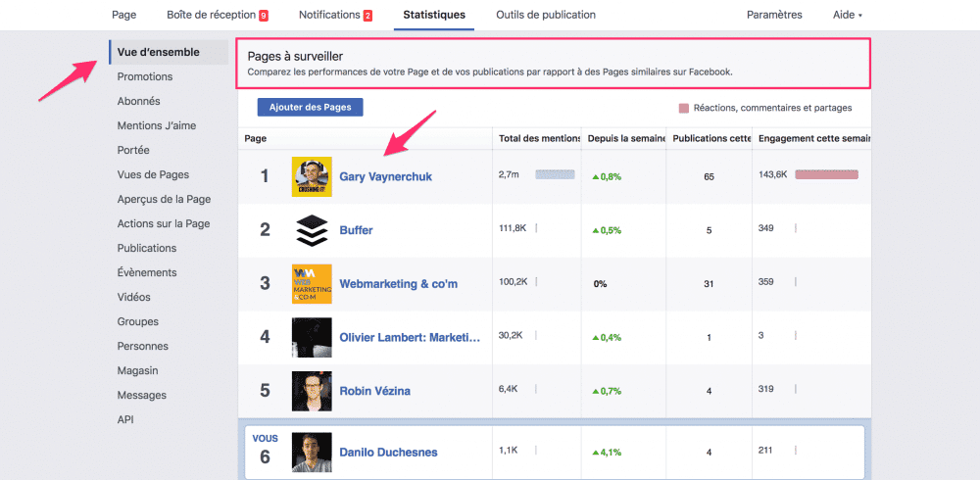Click Gary Vaynerchuk profile thumbnail

[x=312, y=177]
